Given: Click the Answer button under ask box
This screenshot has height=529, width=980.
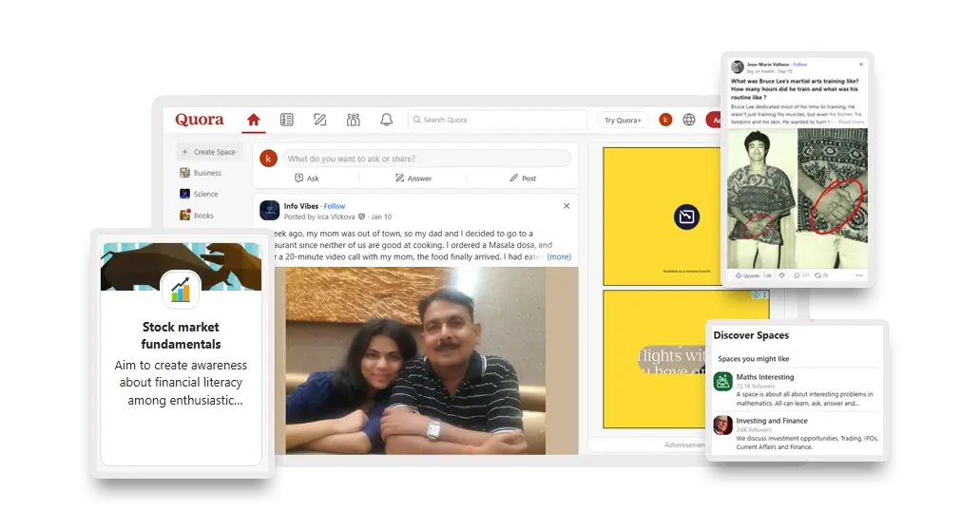Looking at the screenshot, I should coord(413,178).
